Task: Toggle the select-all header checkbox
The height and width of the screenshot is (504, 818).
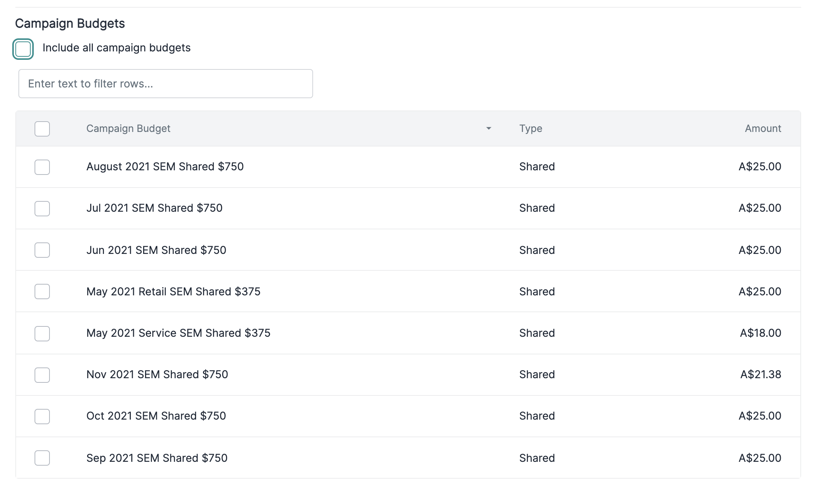Action: point(42,129)
